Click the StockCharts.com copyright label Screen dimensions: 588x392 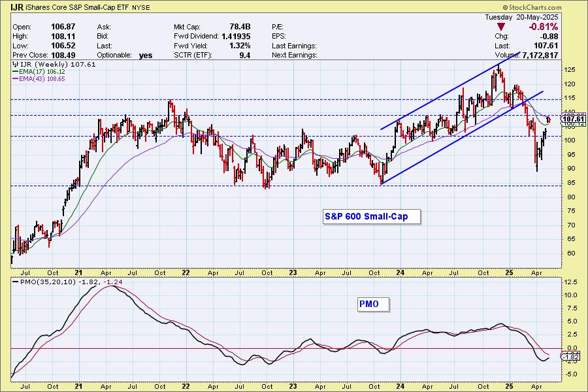point(532,7)
